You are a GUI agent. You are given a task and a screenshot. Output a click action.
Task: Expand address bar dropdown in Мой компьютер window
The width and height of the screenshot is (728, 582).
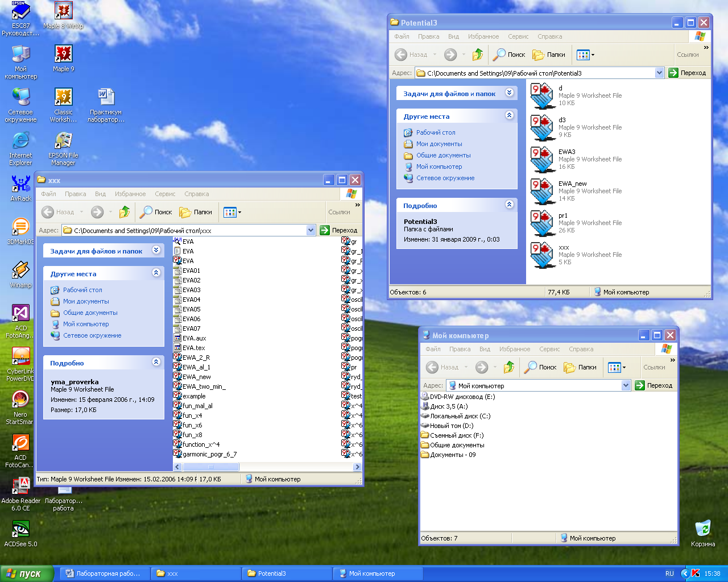[626, 385]
